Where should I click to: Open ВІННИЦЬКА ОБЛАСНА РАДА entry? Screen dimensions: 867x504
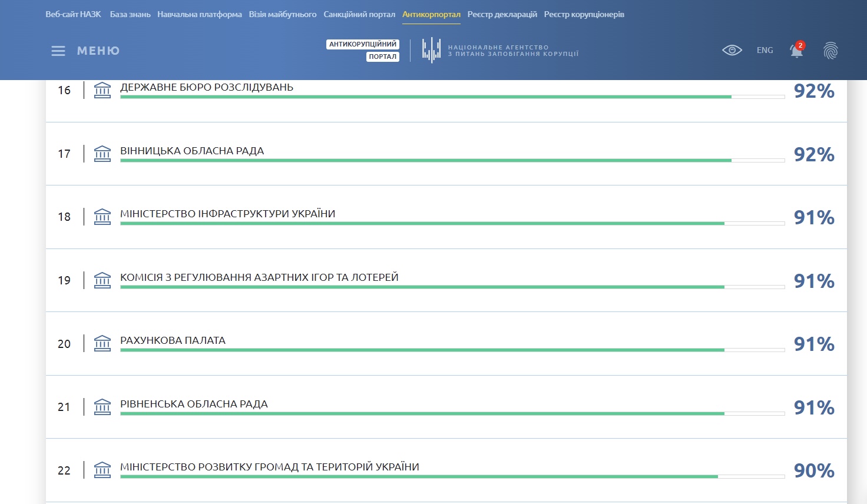tap(192, 151)
